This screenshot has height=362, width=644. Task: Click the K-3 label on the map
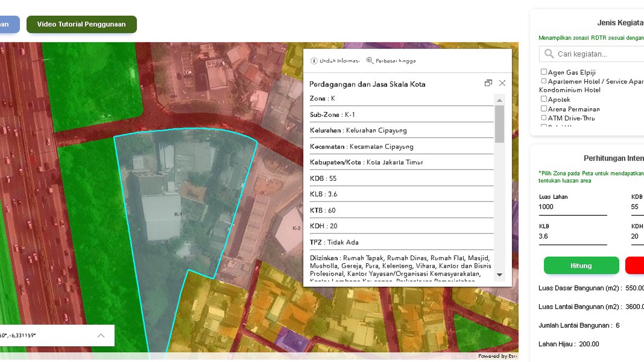tap(296, 228)
